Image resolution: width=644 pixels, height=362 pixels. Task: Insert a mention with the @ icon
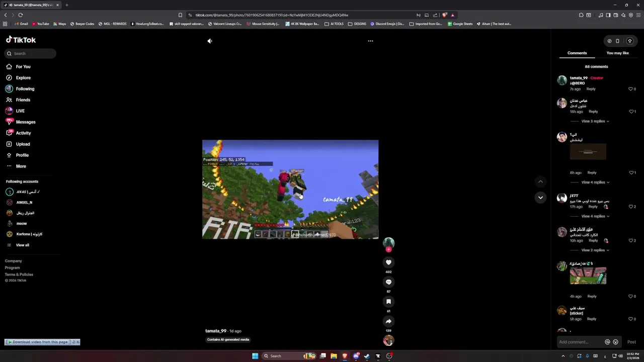pyautogui.click(x=607, y=342)
